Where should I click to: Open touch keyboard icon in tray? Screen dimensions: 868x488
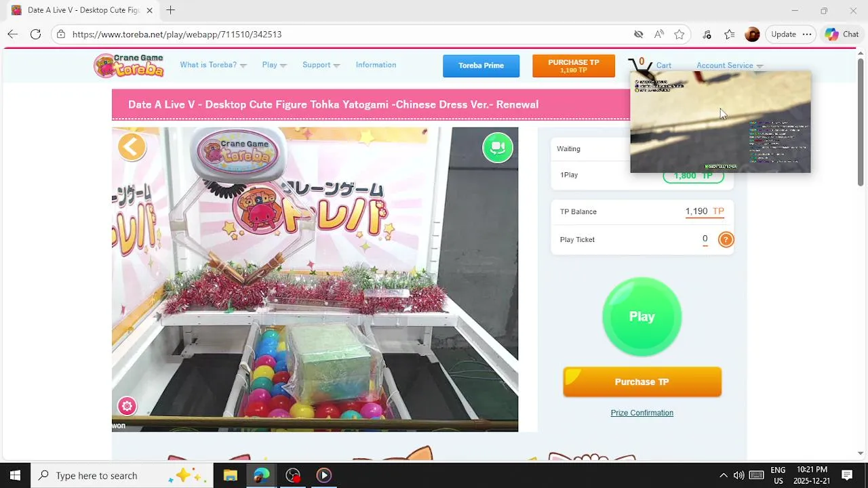[757, 475]
